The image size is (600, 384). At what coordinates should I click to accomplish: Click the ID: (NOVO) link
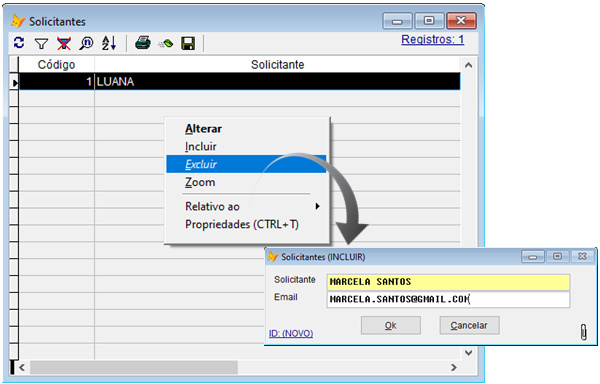click(x=291, y=334)
